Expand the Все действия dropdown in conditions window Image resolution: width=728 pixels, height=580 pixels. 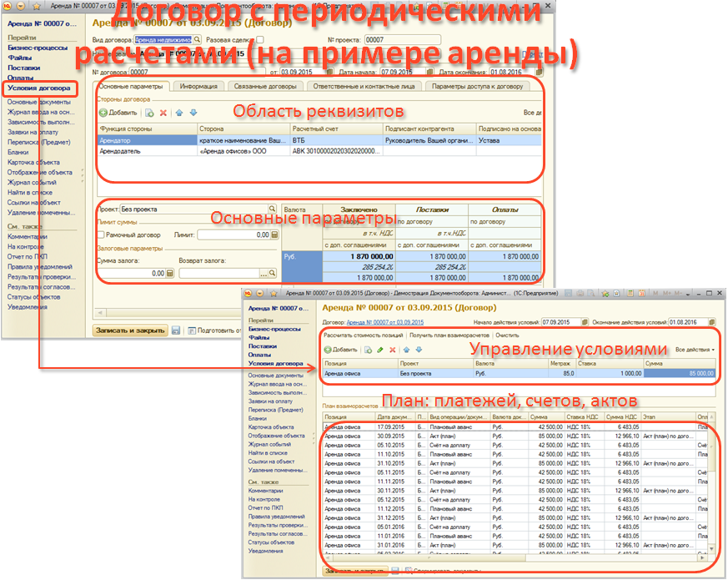coord(695,350)
